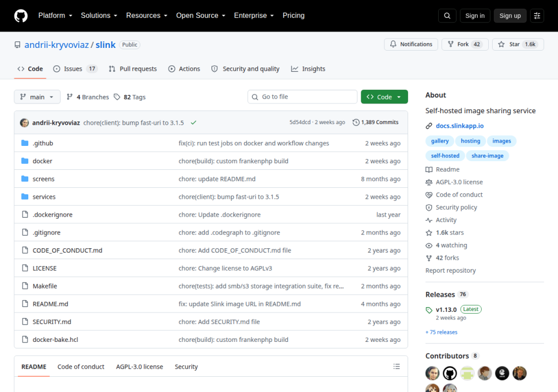Click the folder icon for screens
Image resolution: width=558 pixels, height=392 pixels.
pyautogui.click(x=25, y=179)
